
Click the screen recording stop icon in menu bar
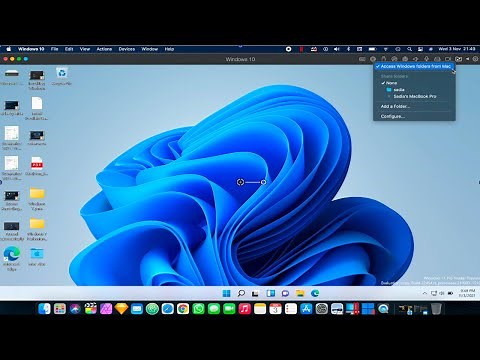(289, 49)
